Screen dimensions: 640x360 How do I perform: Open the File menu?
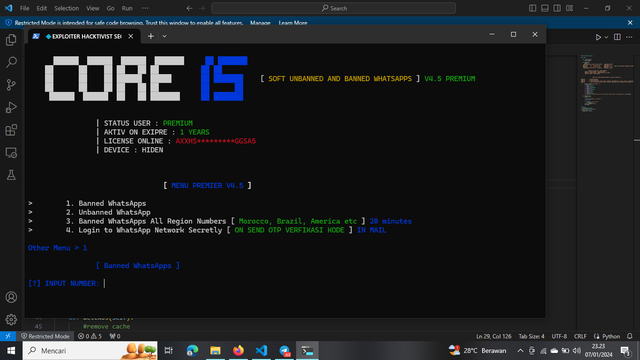(x=24, y=8)
